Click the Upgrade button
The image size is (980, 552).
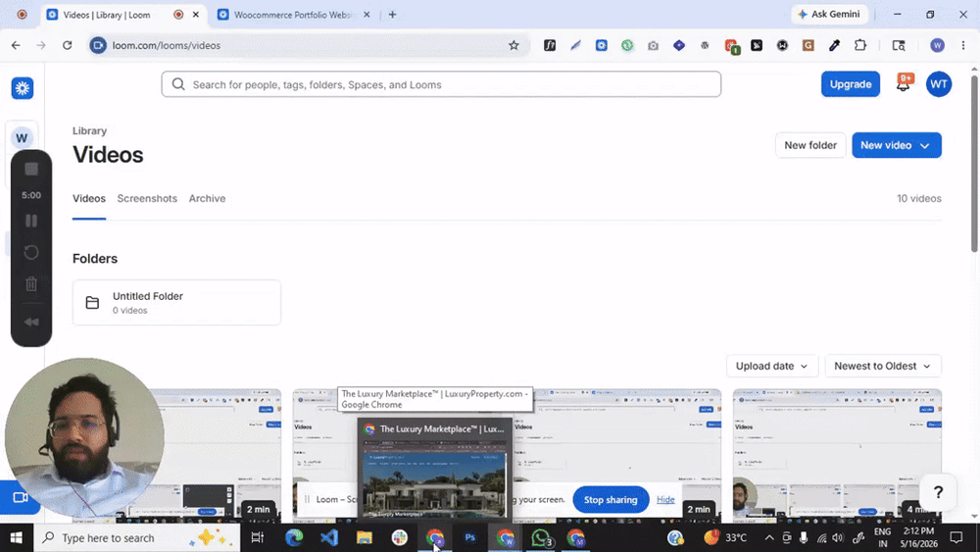[850, 84]
